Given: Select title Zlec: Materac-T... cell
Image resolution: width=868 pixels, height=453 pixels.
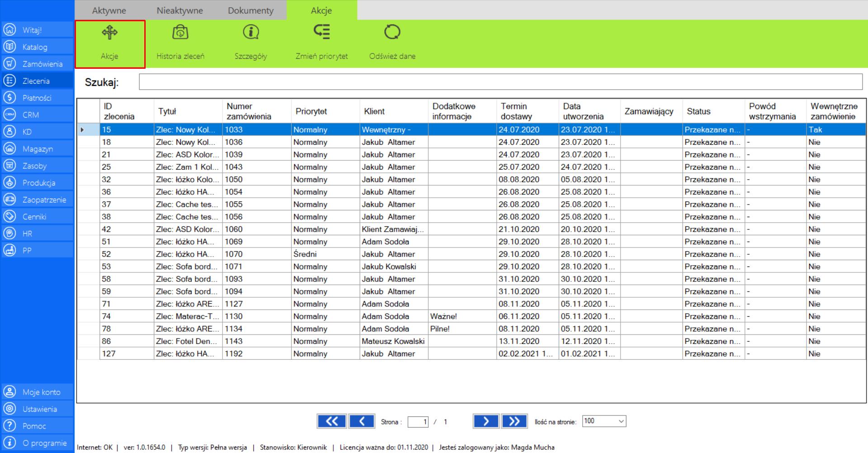Looking at the screenshot, I should coord(188,316).
